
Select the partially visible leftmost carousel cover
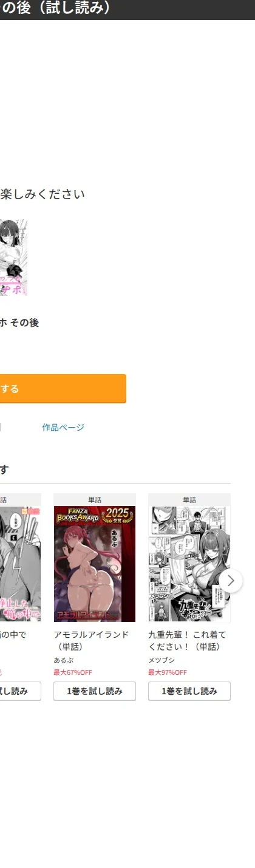(x=20, y=564)
